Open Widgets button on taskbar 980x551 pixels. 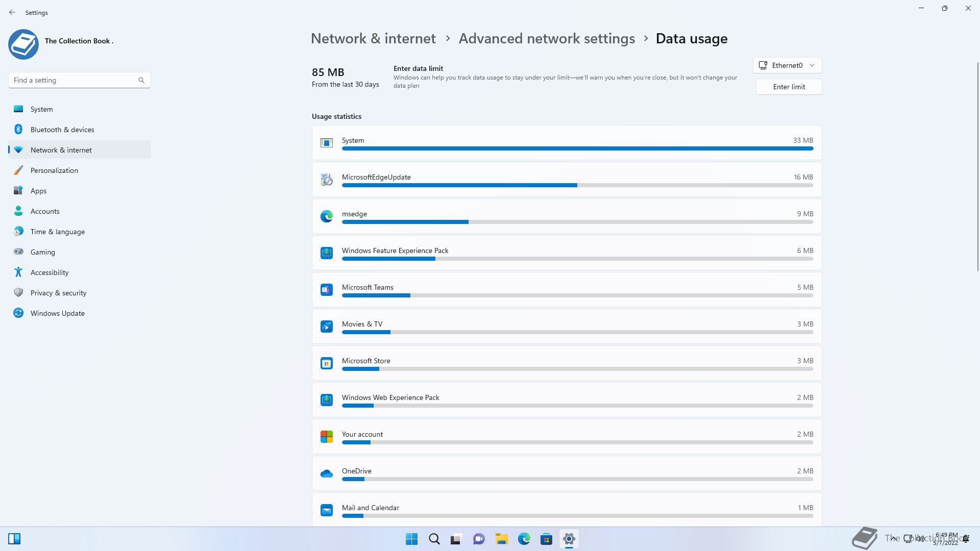click(14, 539)
